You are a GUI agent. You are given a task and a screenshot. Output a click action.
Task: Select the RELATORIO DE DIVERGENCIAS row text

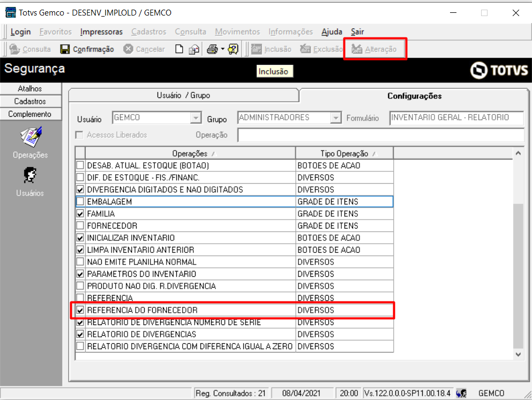pyautogui.click(x=141, y=334)
